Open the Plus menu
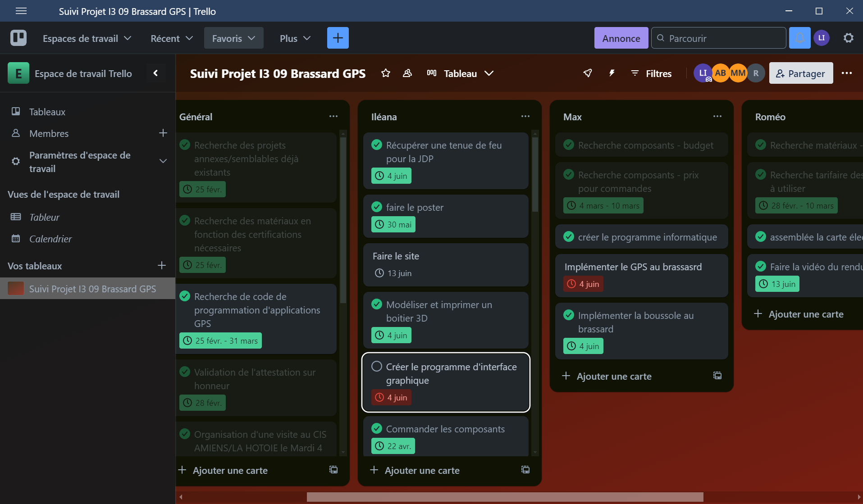863x504 pixels. coord(294,38)
